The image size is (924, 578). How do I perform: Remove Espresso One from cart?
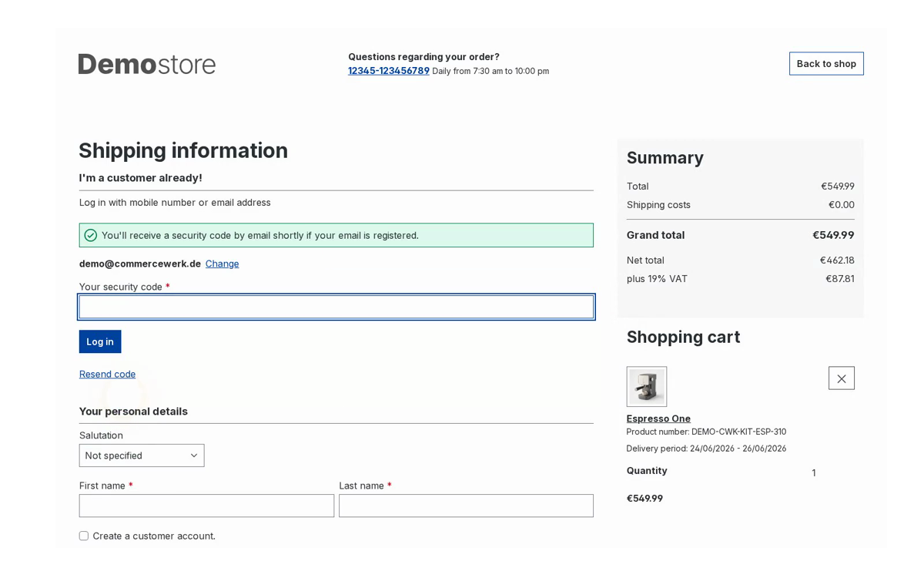841,378
